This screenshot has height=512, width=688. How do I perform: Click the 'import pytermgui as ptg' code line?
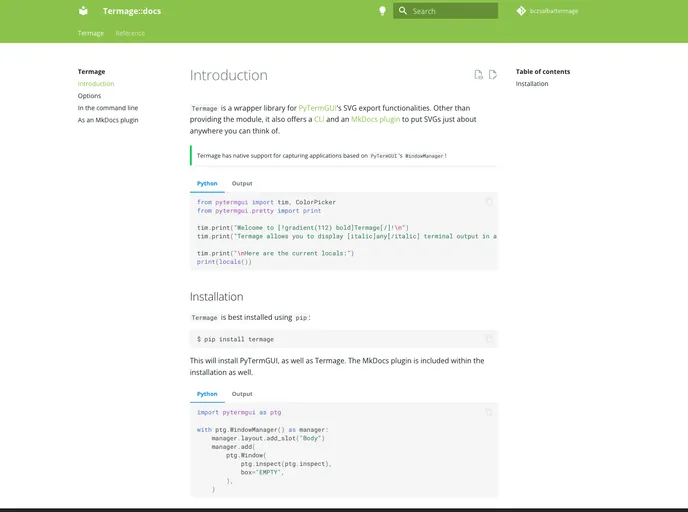tap(239, 412)
